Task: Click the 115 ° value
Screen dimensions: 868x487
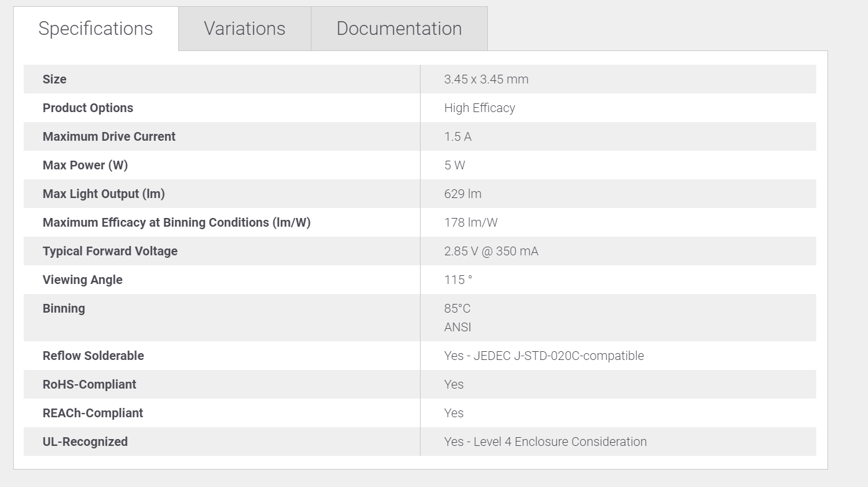Action: click(458, 280)
